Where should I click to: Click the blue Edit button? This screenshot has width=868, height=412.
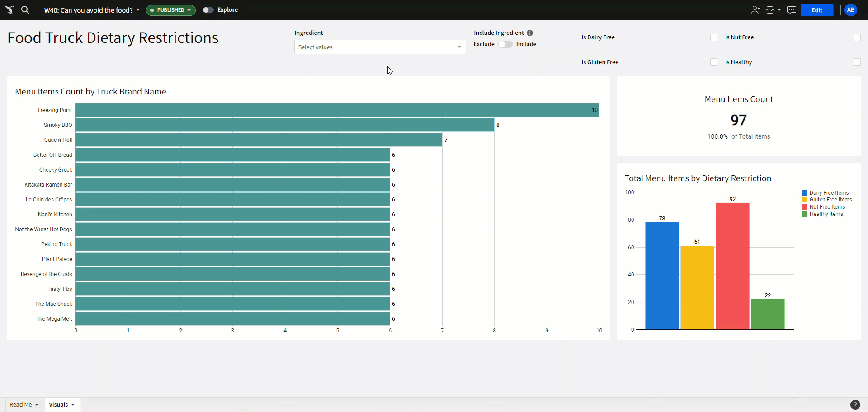pos(816,10)
